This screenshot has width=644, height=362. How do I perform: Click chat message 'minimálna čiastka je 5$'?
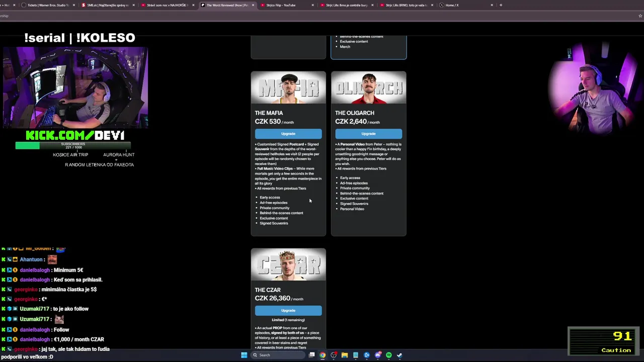point(69,290)
